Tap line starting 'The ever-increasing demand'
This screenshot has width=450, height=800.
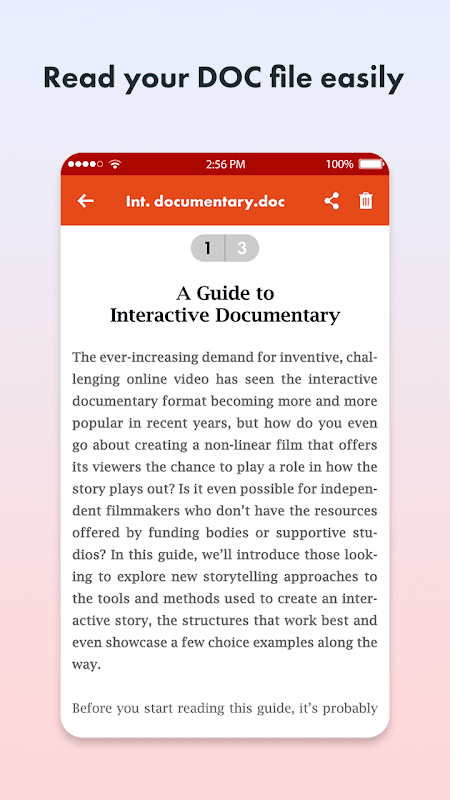[224, 357]
